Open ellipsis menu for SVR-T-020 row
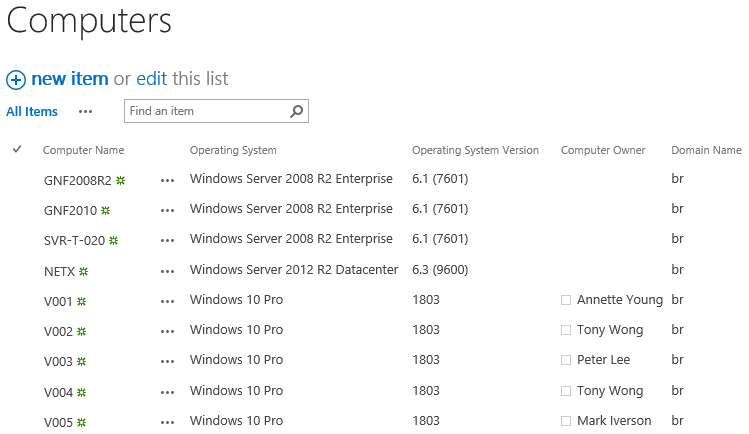The height and width of the screenshot is (434, 749). click(167, 241)
